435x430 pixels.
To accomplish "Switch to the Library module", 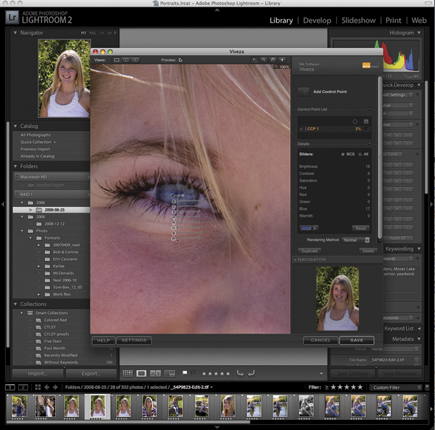I will (281, 20).
